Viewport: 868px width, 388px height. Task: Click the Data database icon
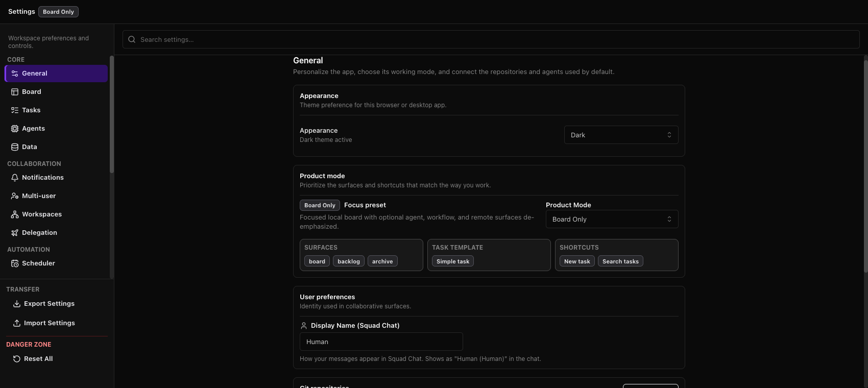pyautogui.click(x=15, y=147)
